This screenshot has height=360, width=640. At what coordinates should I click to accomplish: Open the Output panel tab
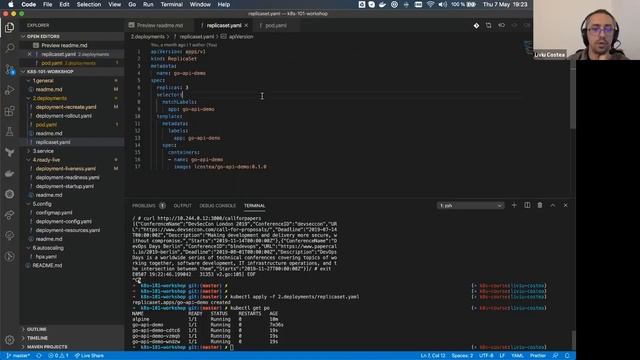pos(182,205)
